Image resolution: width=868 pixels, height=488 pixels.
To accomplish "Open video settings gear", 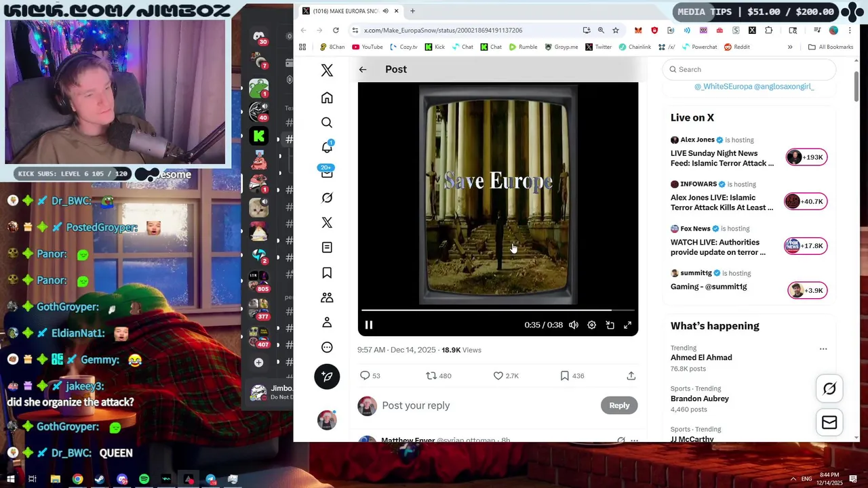I will click(x=591, y=325).
